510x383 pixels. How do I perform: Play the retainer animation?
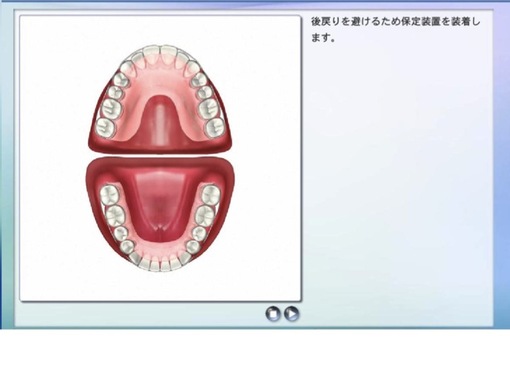click(291, 314)
